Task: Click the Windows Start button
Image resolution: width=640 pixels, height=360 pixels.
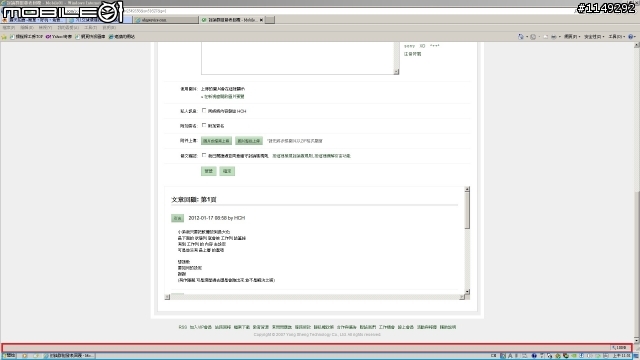Action: pos(9,356)
